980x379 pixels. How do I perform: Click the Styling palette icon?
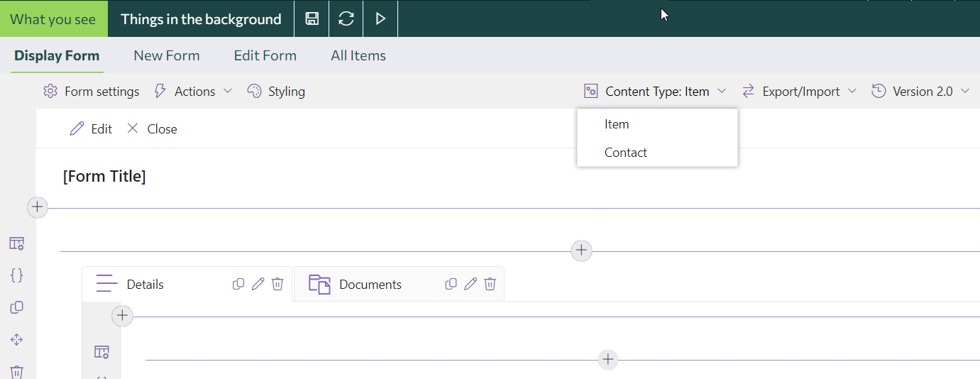(x=254, y=92)
